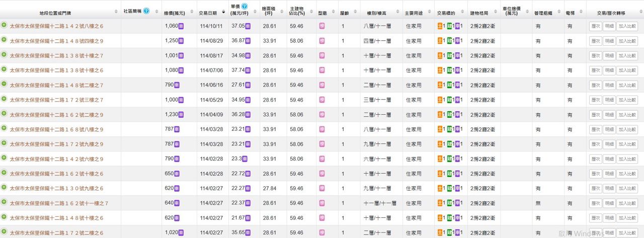Click pink 樓 type icon in 114/08/17 row

pyautogui.click(x=322, y=55)
